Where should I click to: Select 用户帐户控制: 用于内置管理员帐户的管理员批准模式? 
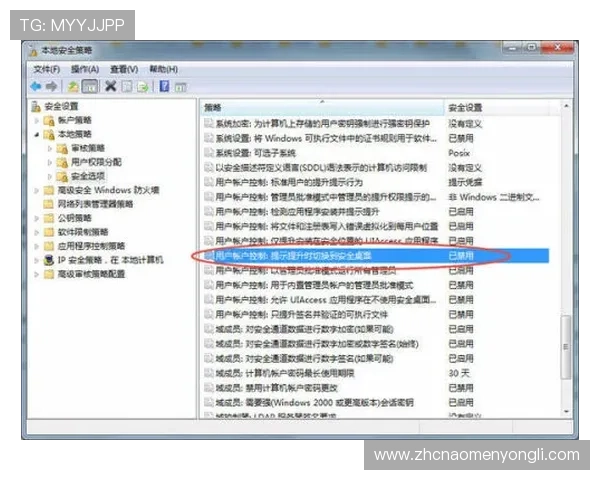coord(376,285)
